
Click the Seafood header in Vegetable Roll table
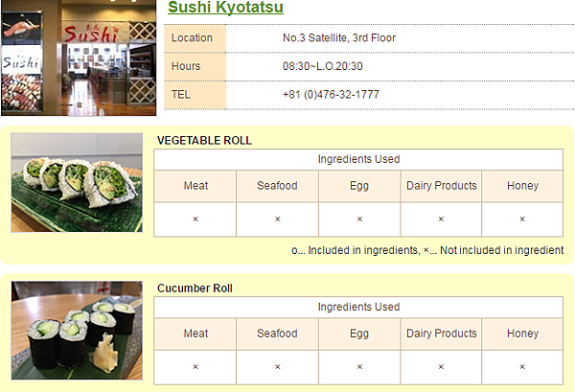[277, 186]
